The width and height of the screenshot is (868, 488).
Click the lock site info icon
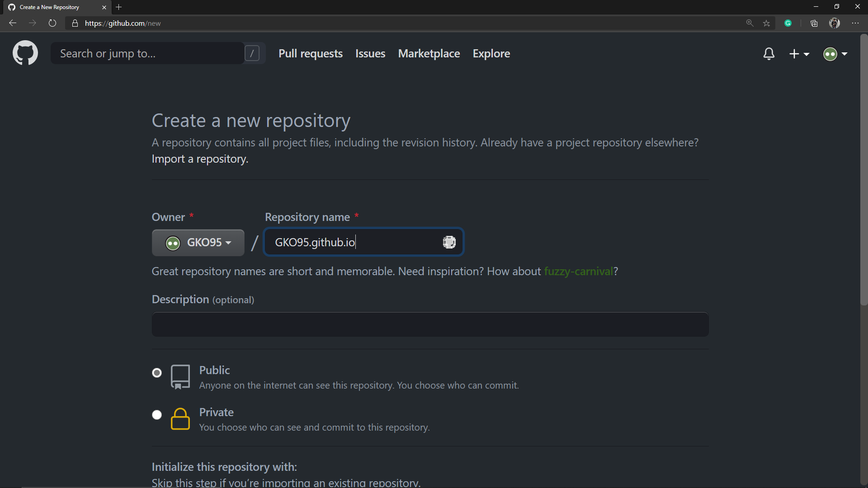click(x=75, y=23)
